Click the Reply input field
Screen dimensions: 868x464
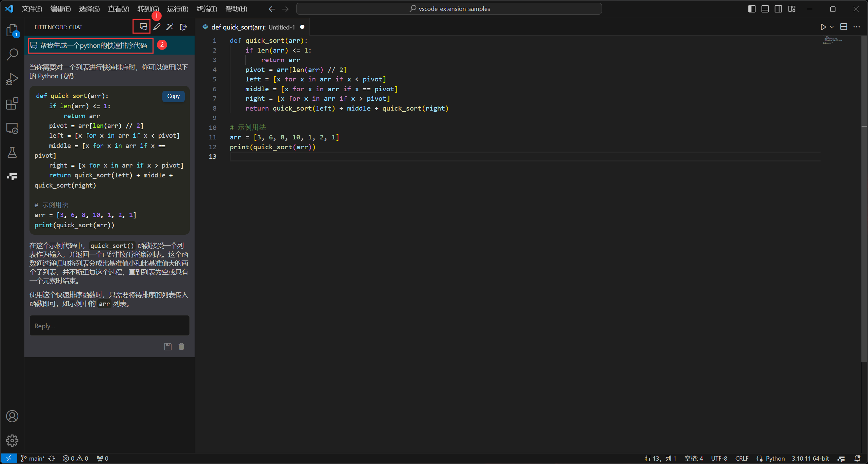109,326
